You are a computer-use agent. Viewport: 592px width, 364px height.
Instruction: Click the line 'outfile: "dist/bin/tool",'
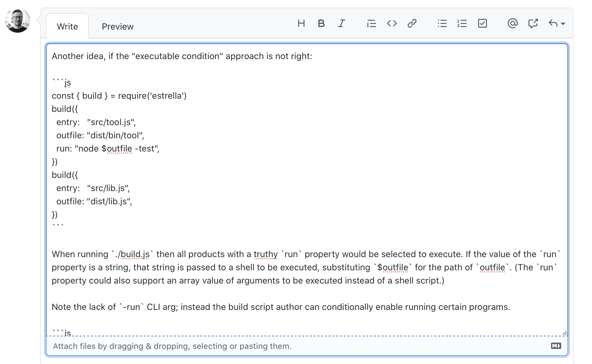[100, 135]
